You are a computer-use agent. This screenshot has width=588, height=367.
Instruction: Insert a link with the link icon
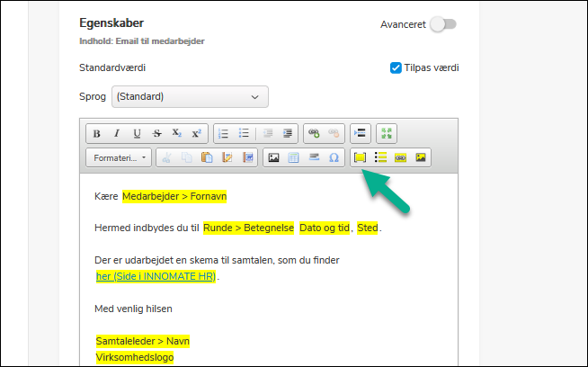(x=313, y=133)
